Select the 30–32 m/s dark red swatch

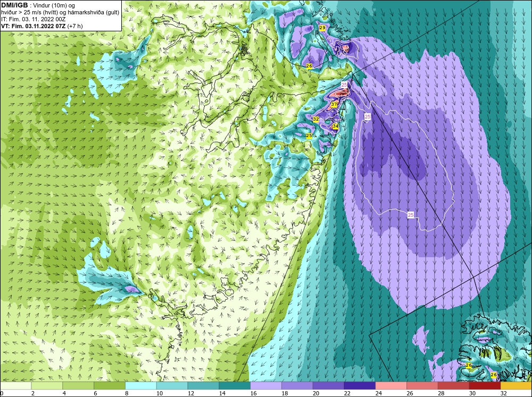(485, 386)
